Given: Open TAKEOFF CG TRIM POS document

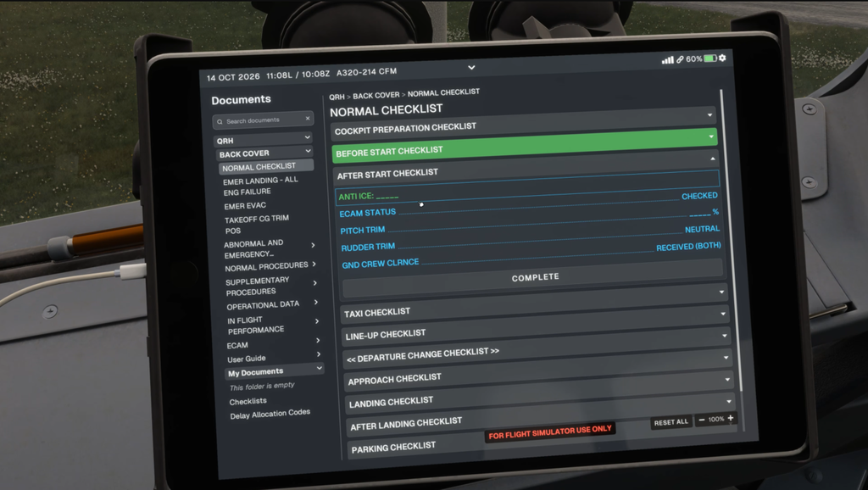Looking at the screenshot, I should click(256, 224).
